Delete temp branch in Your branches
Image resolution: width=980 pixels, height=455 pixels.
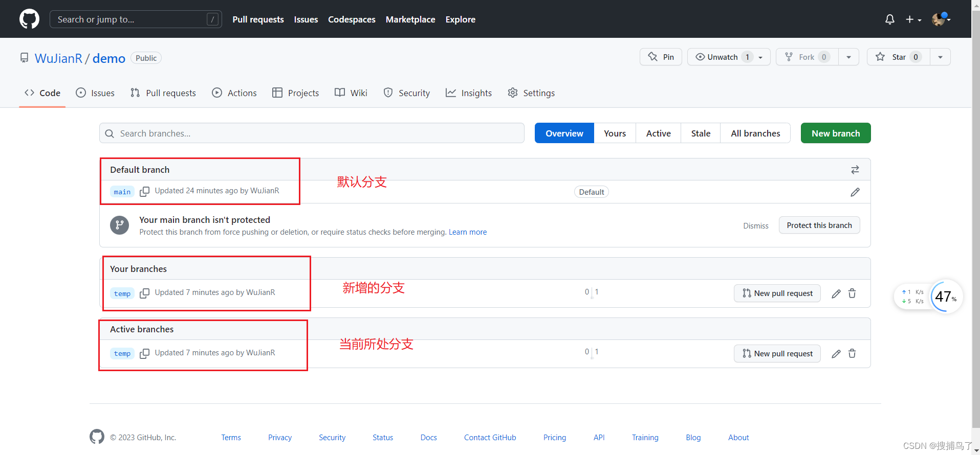(x=852, y=293)
